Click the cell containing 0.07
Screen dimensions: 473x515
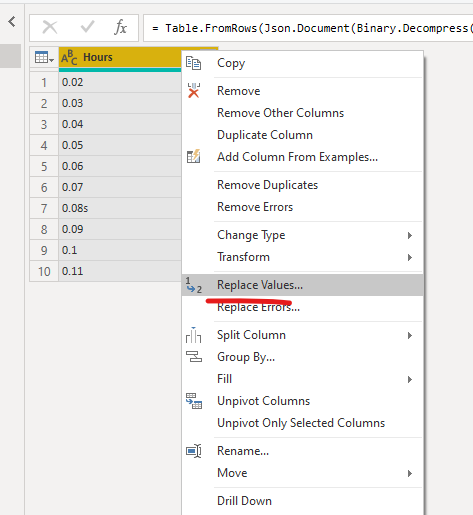(x=120, y=187)
